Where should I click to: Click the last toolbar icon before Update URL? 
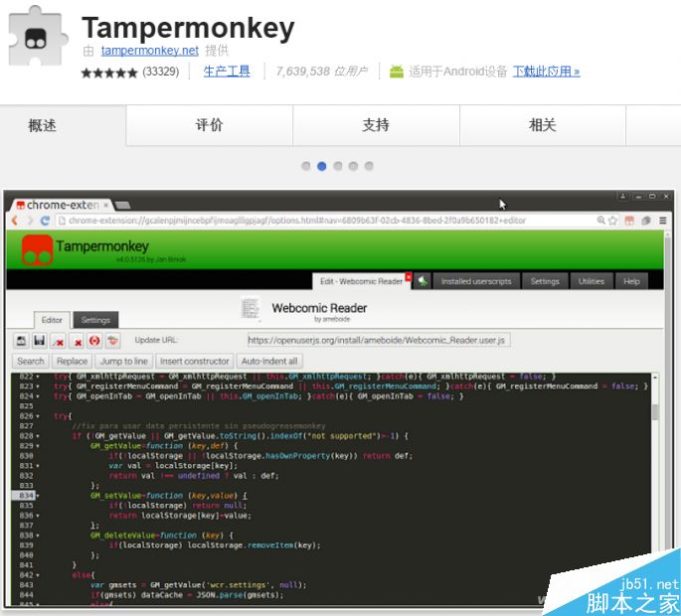pyautogui.click(x=113, y=341)
